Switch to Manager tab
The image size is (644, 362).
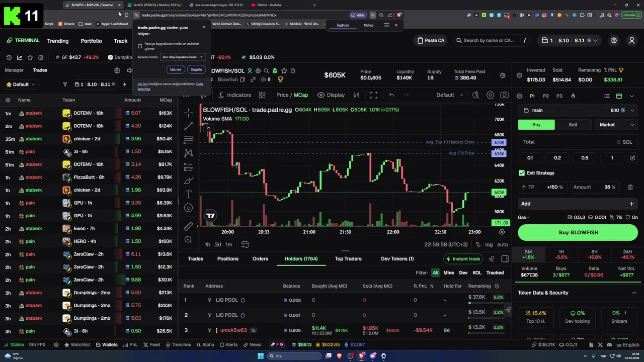tap(14, 70)
